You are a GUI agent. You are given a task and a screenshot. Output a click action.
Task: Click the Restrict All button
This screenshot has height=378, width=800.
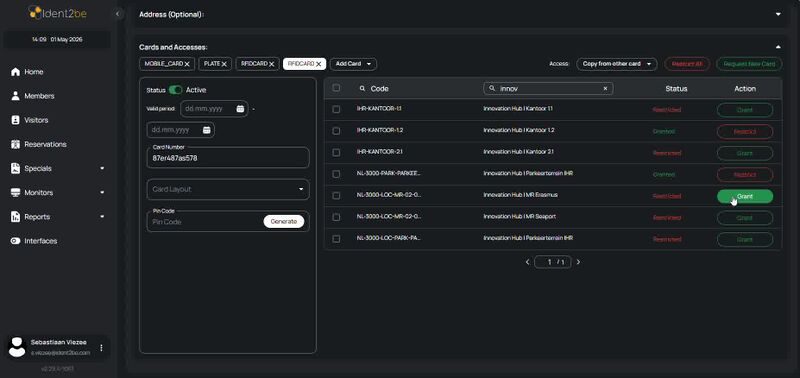[687, 64]
